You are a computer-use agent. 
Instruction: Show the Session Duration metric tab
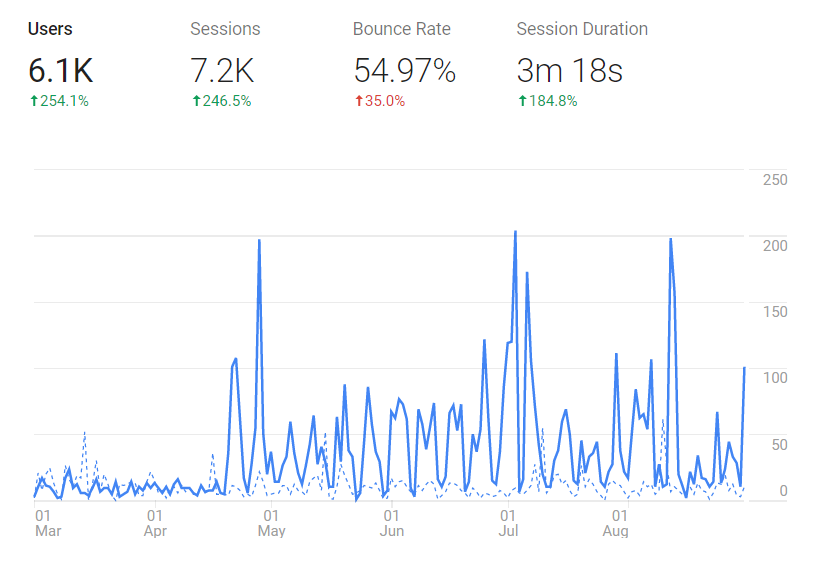pyautogui.click(x=582, y=29)
